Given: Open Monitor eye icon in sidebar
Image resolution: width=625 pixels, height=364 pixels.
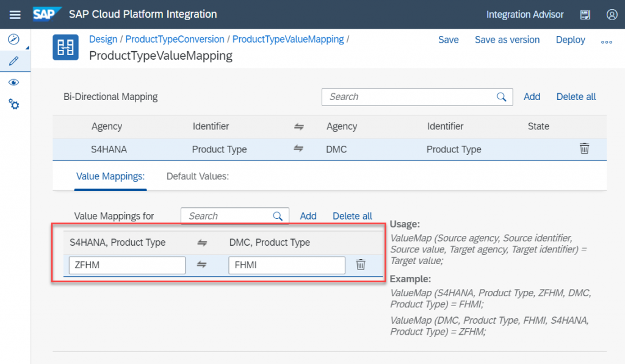Looking at the screenshot, I should pyautogui.click(x=13, y=82).
